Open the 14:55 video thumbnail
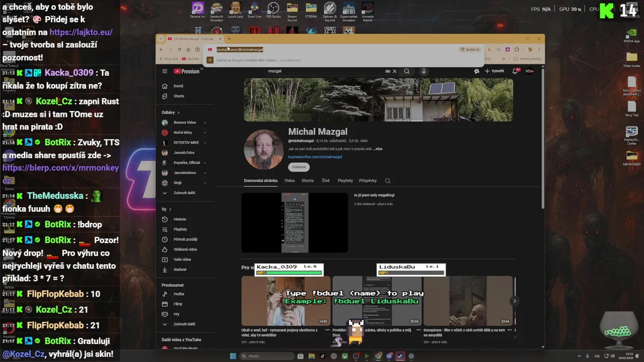This screenshot has height=362, width=644. [x=286, y=301]
